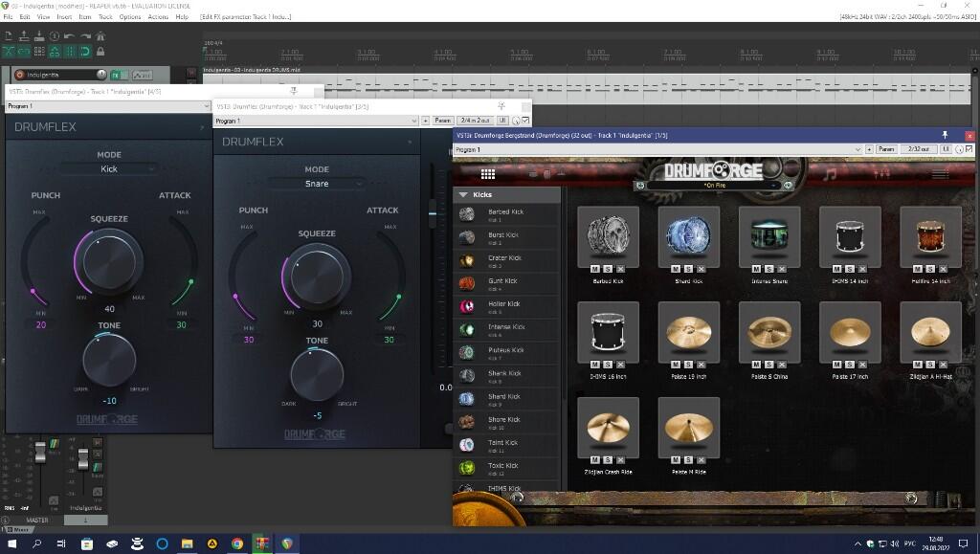
Task: Open File Explorer from the taskbar
Action: coord(187,543)
